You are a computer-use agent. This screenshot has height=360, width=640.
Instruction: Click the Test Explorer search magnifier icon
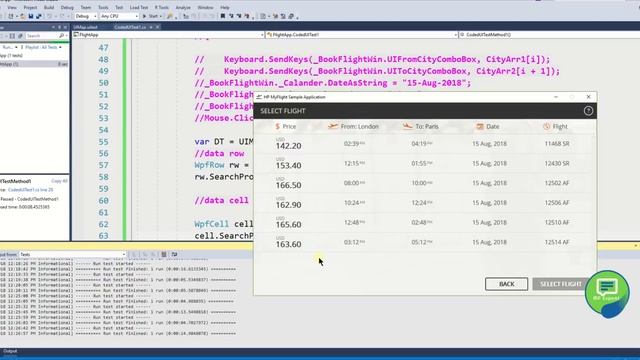[x=62, y=36]
